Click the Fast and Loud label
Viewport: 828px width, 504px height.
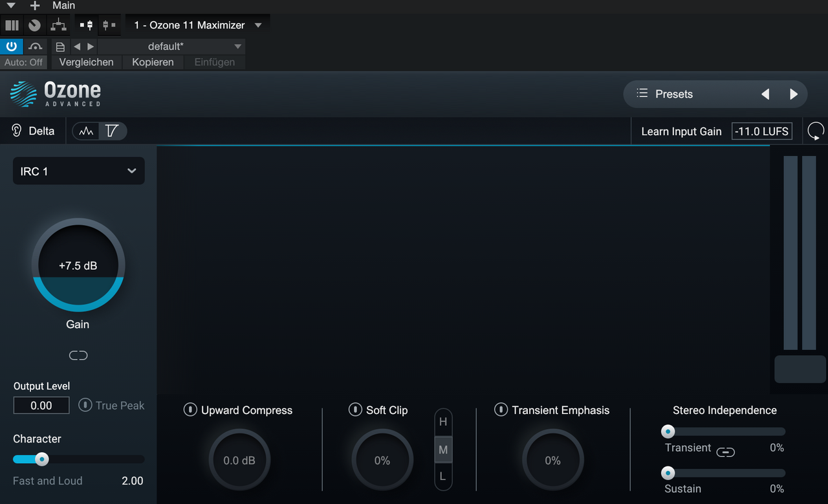48,481
